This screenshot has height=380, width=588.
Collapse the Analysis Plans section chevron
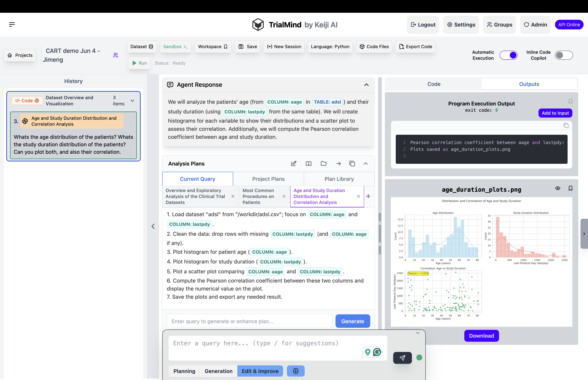pyautogui.click(x=366, y=164)
